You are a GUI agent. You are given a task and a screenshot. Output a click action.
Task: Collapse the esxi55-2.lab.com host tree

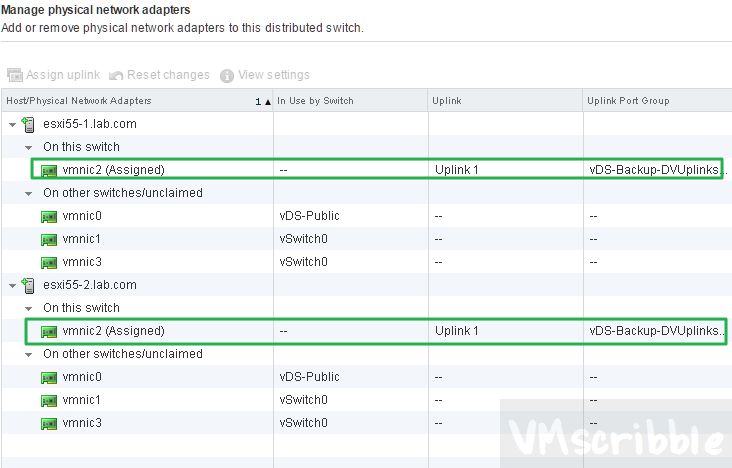click(11, 285)
